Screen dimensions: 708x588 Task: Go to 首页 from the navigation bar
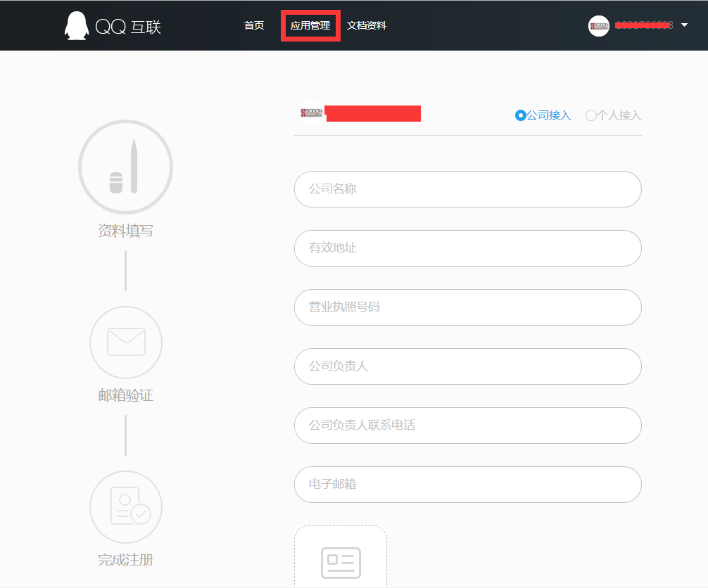253,25
